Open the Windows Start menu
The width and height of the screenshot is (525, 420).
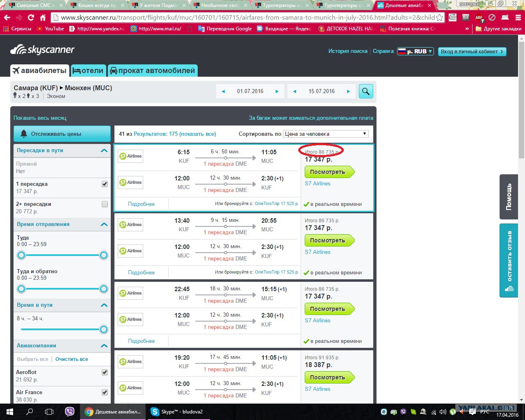9,411
